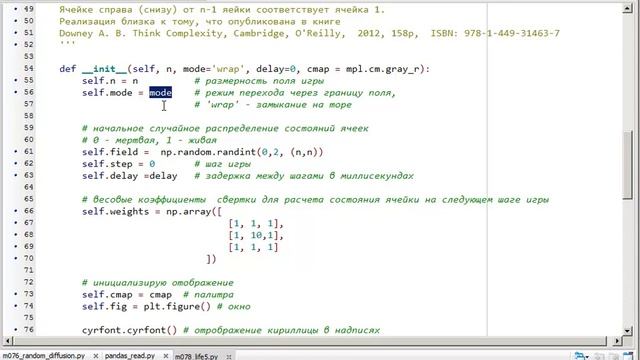The height and width of the screenshot is (360, 640).
Task: Click the closing '])' on line 70
Action: tap(211, 259)
